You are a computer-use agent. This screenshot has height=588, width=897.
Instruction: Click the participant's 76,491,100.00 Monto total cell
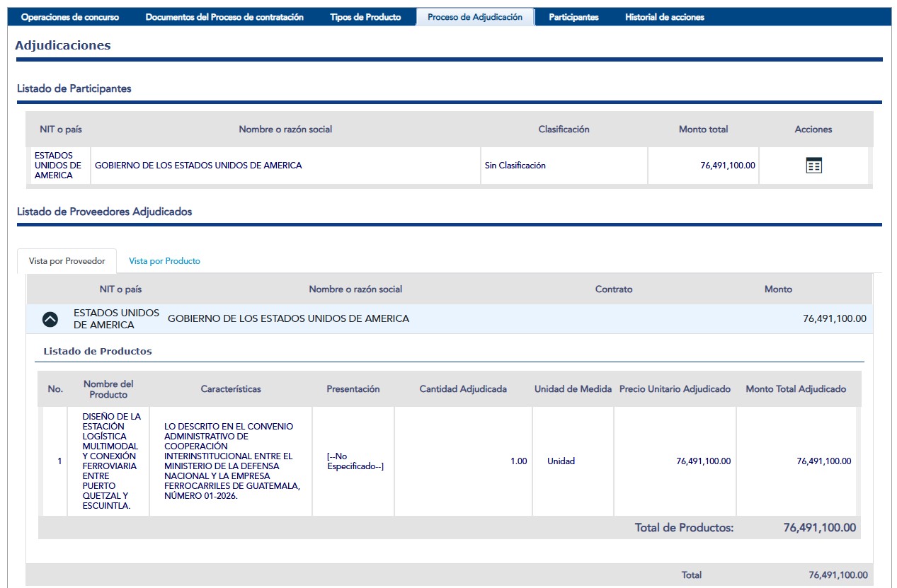pyautogui.click(x=703, y=166)
